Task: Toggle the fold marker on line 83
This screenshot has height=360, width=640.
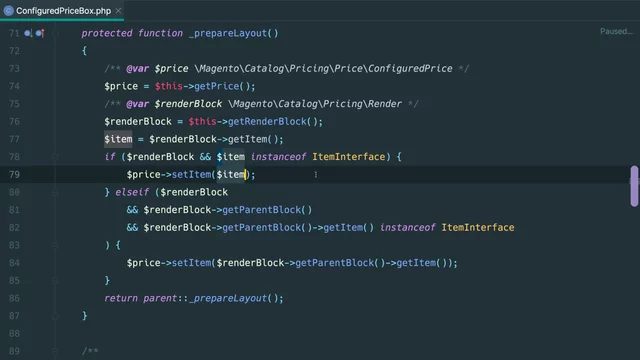Action: (55, 245)
